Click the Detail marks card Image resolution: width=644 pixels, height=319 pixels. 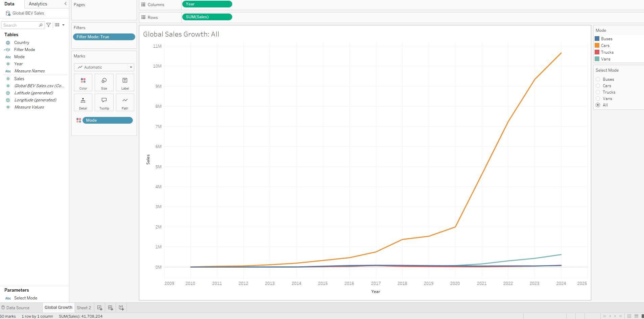tap(83, 103)
